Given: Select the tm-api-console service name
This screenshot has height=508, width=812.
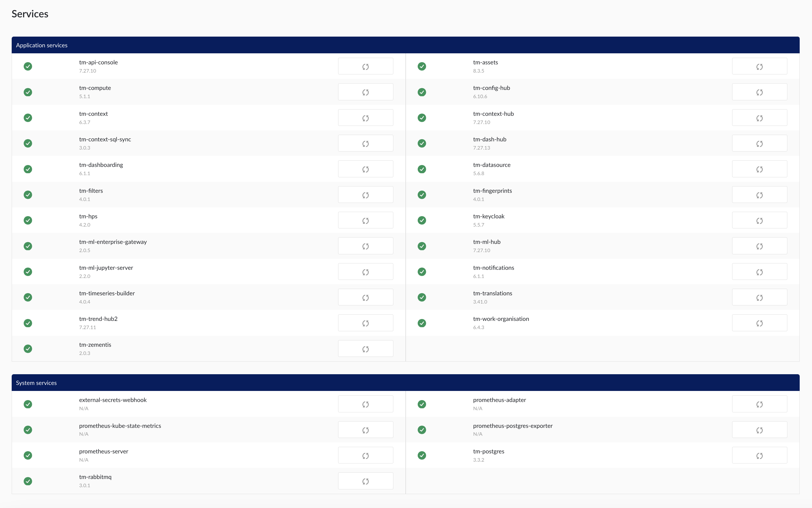Looking at the screenshot, I should (x=99, y=62).
